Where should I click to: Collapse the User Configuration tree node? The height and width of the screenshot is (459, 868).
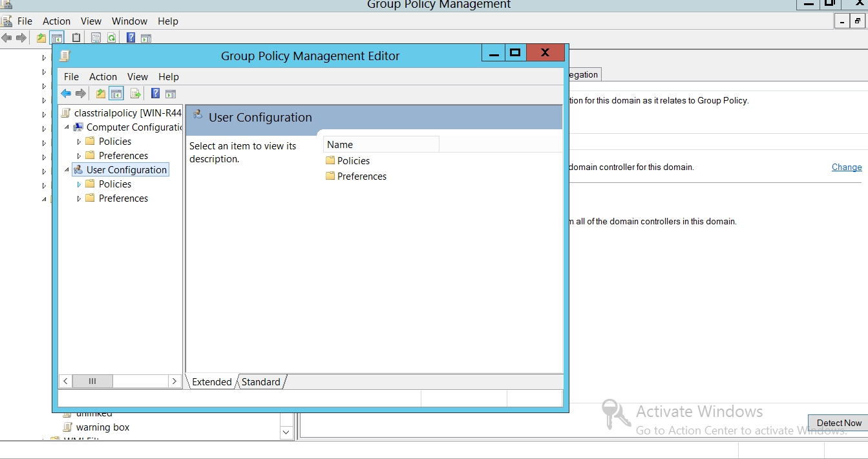tap(67, 170)
